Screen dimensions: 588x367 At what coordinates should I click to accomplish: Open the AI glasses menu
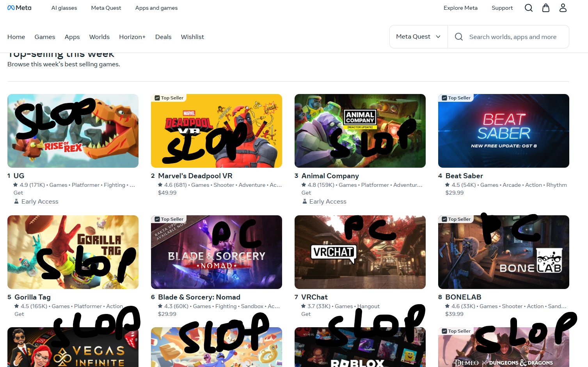point(64,8)
